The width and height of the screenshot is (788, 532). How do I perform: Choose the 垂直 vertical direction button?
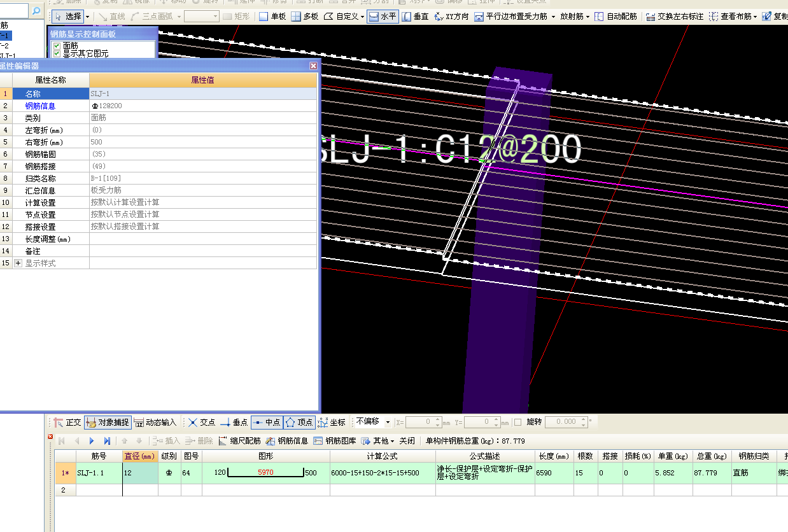pyautogui.click(x=415, y=17)
